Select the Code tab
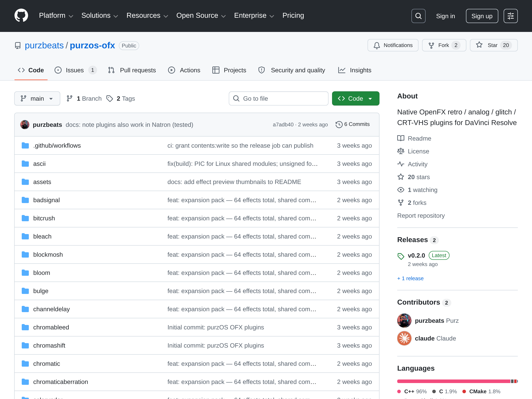Screen dimensions: 532x399 point(31,70)
